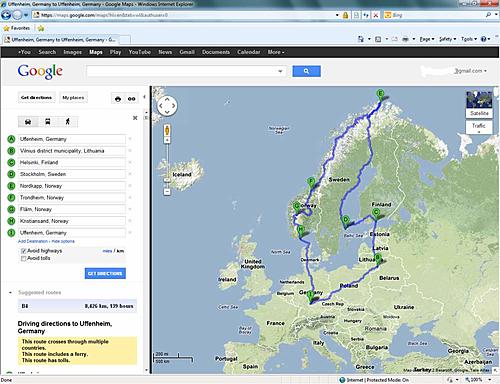Screen dimensions: 500x384
Task: Click the print icon in directions panel
Action: click(x=118, y=99)
